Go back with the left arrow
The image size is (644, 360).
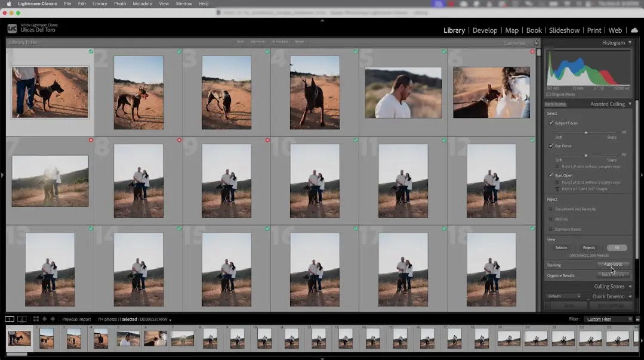click(x=44, y=319)
